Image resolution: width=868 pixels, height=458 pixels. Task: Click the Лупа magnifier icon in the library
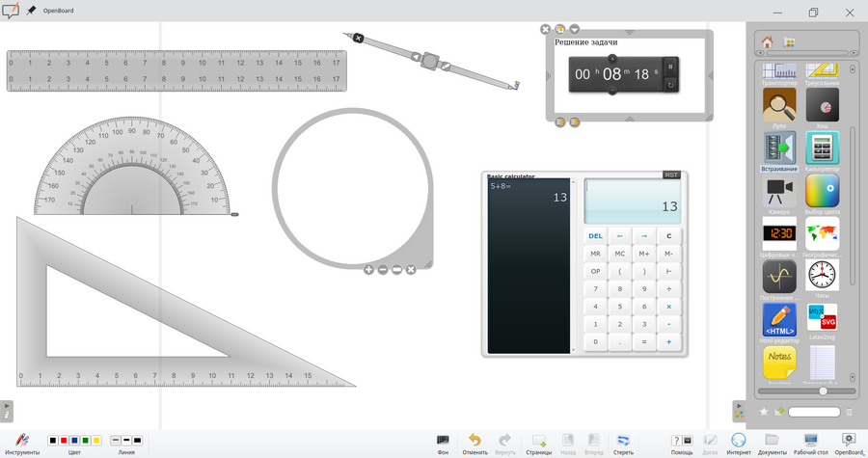click(779, 104)
